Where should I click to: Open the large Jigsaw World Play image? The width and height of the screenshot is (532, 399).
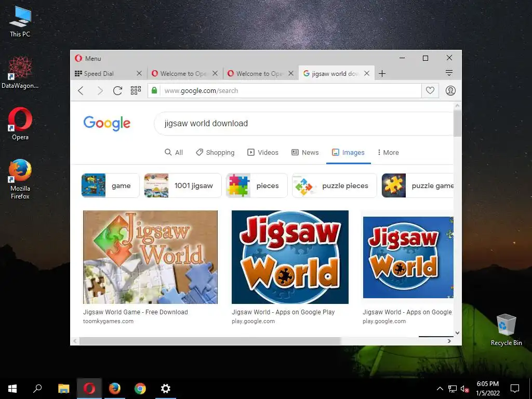290,257
